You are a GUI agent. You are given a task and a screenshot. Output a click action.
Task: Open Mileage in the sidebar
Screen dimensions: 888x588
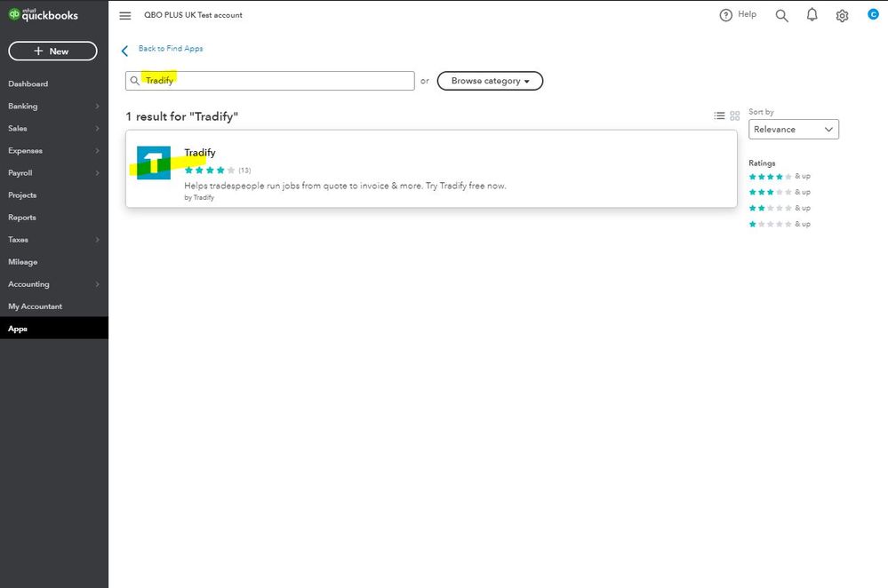[22, 262]
